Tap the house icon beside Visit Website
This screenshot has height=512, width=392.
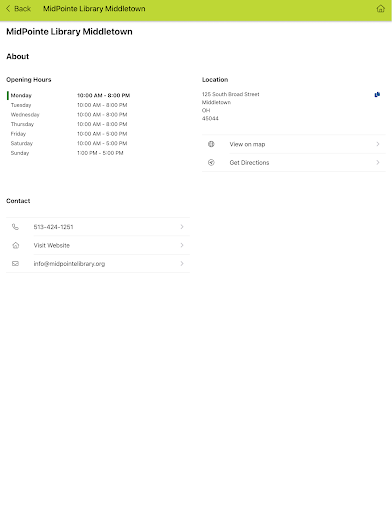(x=15, y=245)
